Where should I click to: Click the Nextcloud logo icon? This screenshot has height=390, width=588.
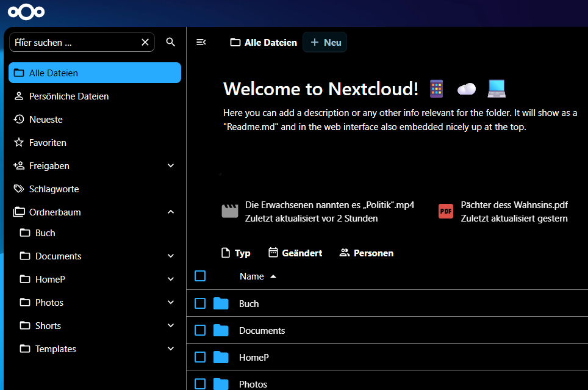[x=26, y=12]
